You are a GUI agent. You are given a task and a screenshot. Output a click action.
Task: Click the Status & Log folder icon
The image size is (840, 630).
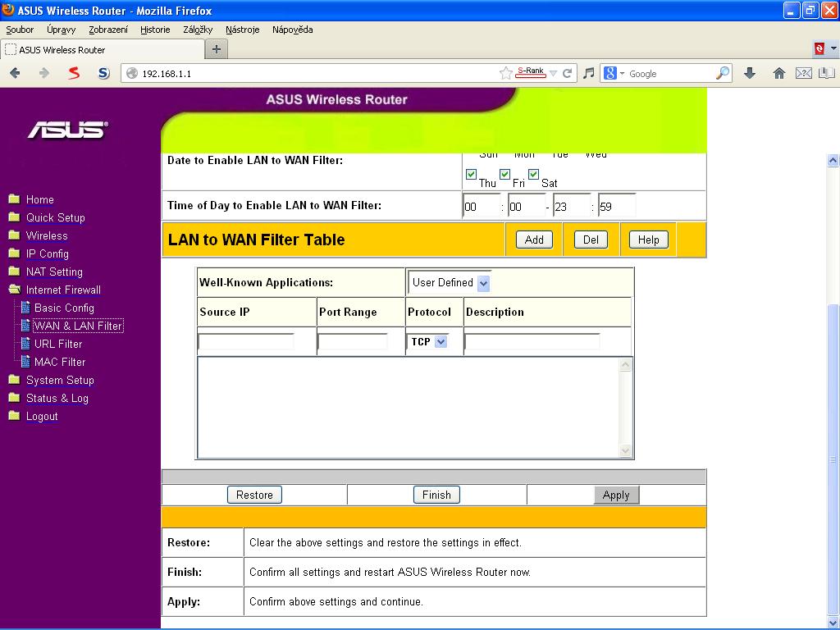[15, 398]
